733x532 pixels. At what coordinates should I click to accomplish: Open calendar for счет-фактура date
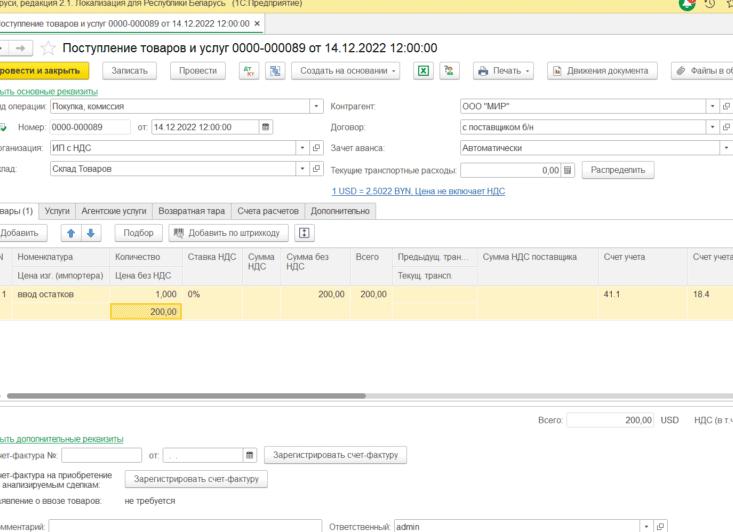pyautogui.click(x=250, y=455)
